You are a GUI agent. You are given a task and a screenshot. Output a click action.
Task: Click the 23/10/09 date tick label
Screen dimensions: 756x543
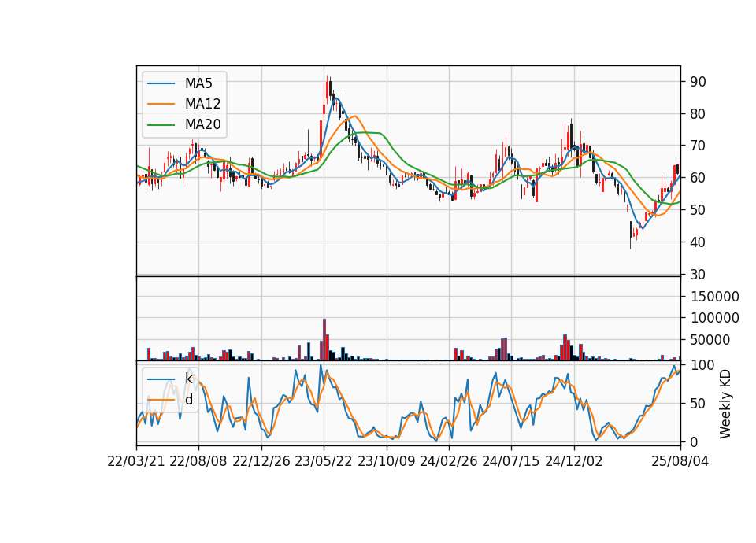point(386,461)
